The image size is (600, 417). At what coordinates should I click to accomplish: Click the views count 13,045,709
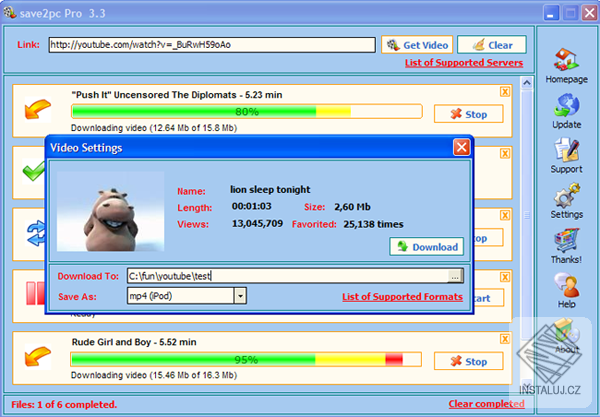[x=257, y=223]
